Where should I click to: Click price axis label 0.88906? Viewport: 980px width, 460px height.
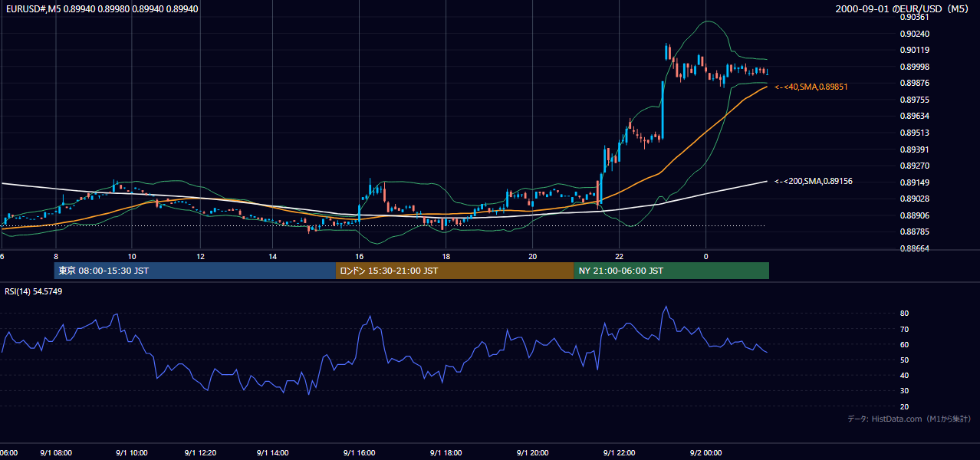click(x=914, y=215)
